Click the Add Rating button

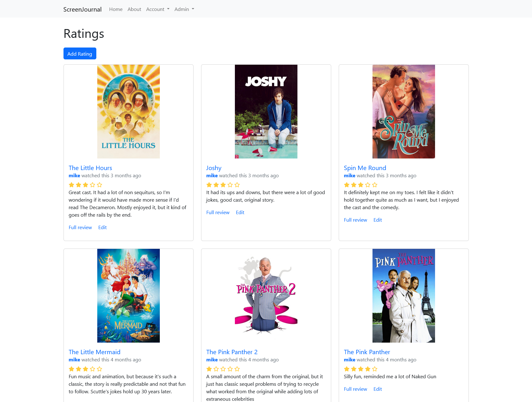coord(80,53)
